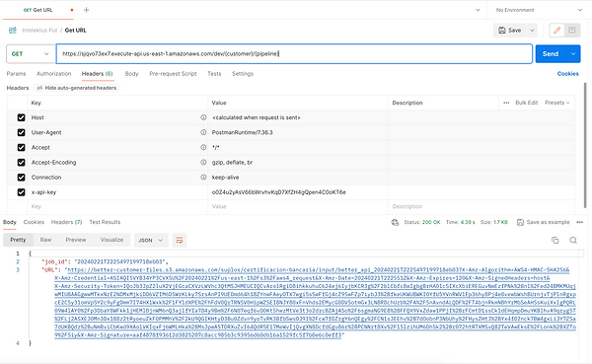Click the search response magnifier icon

click(573, 240)
